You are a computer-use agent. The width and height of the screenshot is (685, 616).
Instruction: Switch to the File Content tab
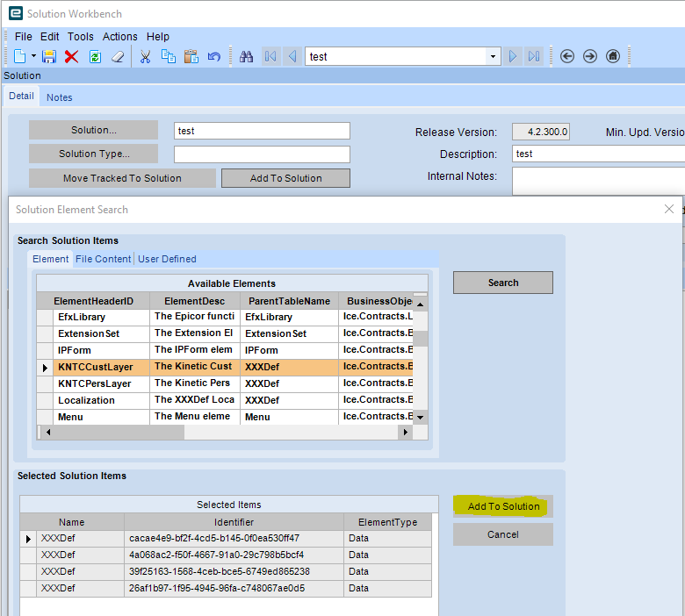click(103, 259)
